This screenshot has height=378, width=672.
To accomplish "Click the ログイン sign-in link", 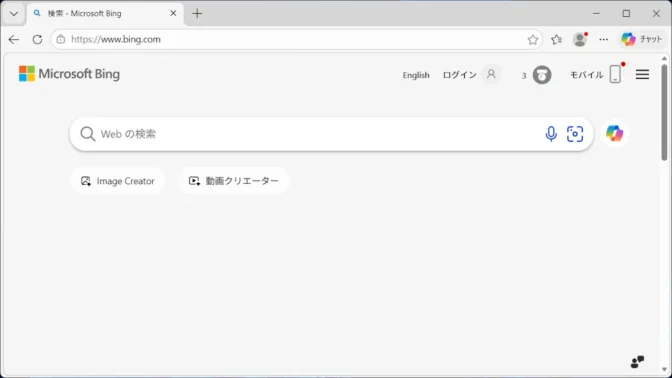I will [x=459, y=75].
